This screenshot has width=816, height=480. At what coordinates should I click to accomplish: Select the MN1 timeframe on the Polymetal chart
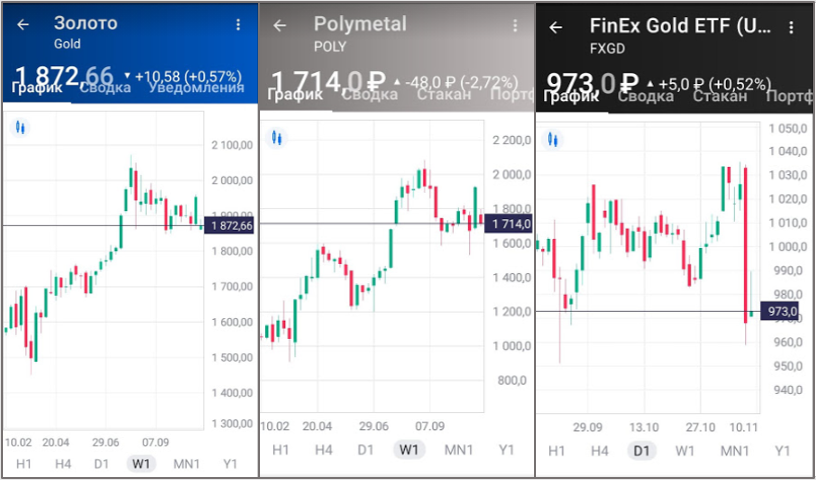(458, 450)
